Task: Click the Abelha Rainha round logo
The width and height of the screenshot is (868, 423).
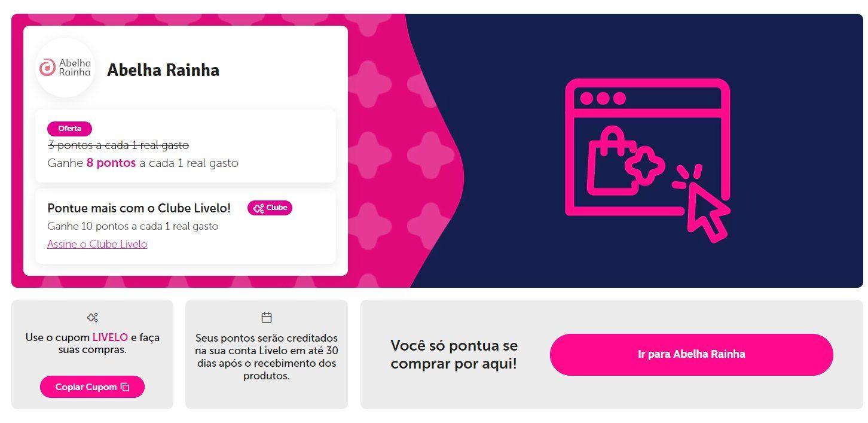Action: pyautogui.click(x=65, y=68)
